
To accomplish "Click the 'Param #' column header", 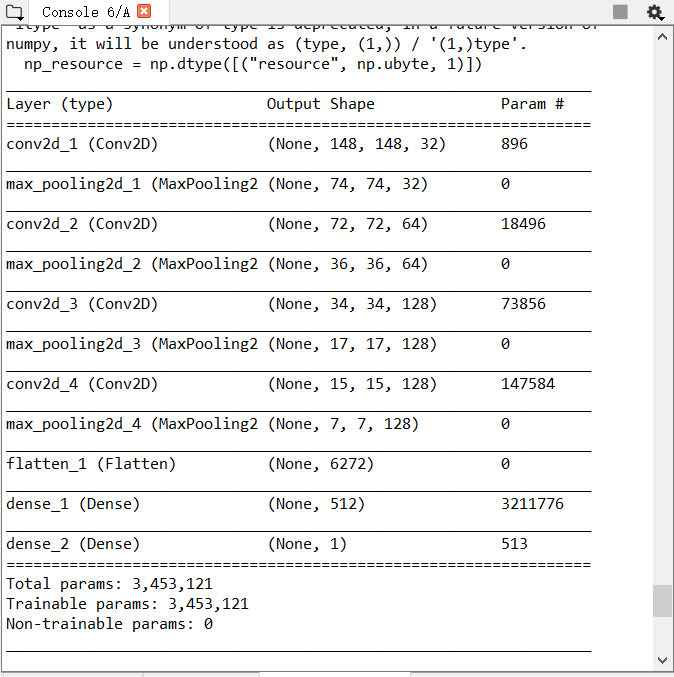I will click(x=532, y=104).
